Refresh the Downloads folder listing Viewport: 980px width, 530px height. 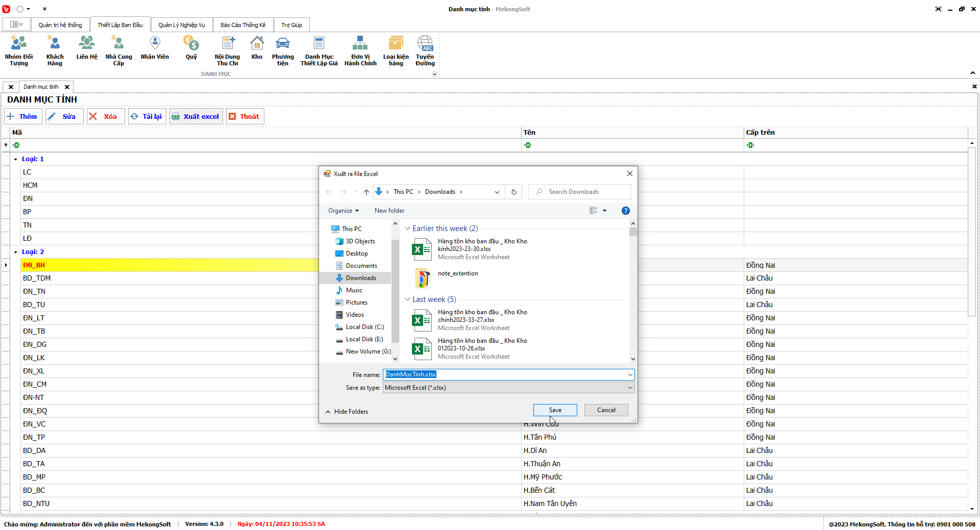[x=514, y=192]
